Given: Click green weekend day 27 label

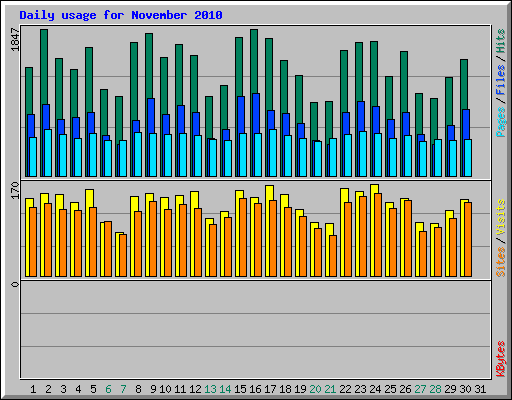Looking at the screenshot, I should pos(420,389).
